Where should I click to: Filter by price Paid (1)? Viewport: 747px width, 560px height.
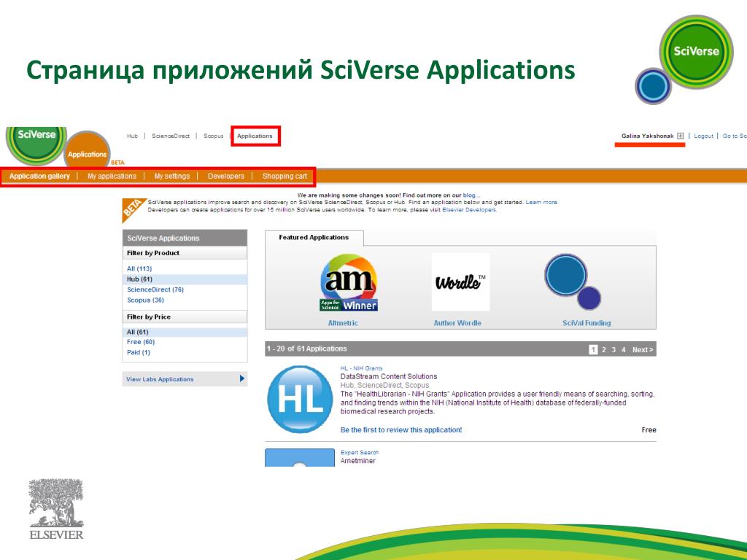[139, 353]
